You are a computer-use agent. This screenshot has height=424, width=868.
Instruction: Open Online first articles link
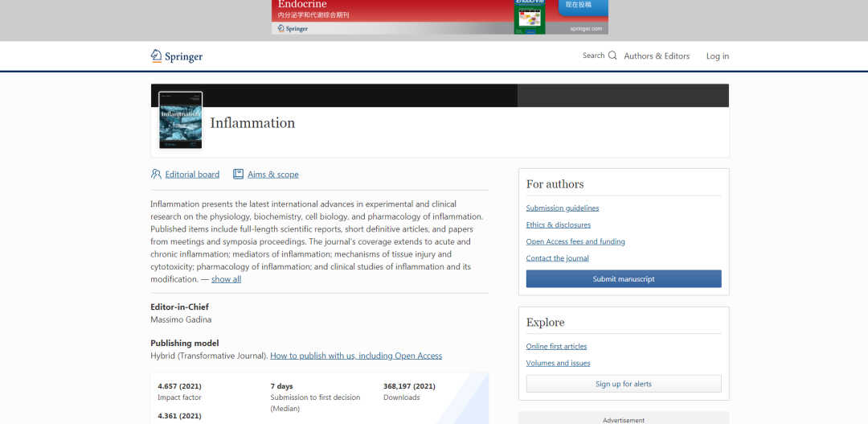(x=556, y=347)
